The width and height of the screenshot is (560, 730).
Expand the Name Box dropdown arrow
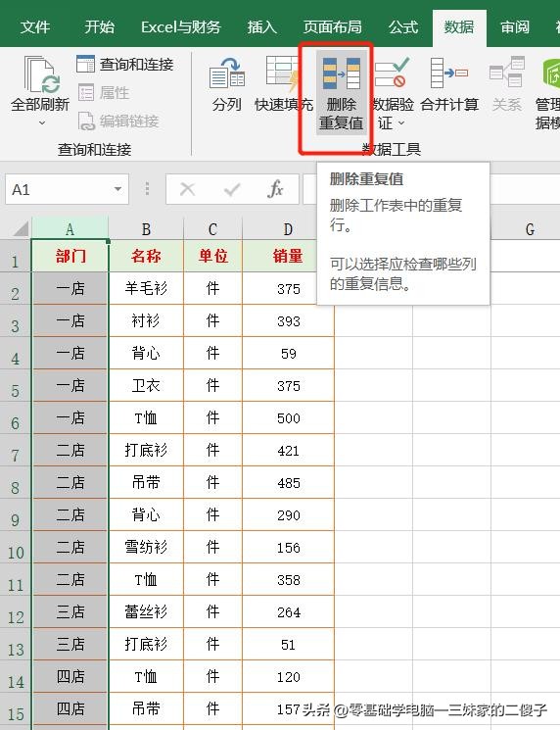118,189
